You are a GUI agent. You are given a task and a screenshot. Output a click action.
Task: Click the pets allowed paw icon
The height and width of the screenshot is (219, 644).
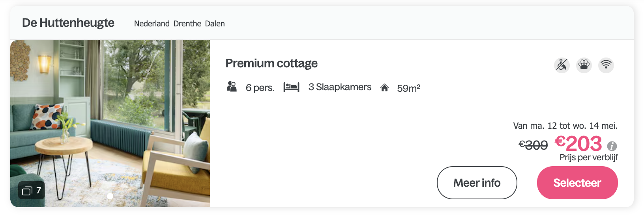[x=584, y=65]
